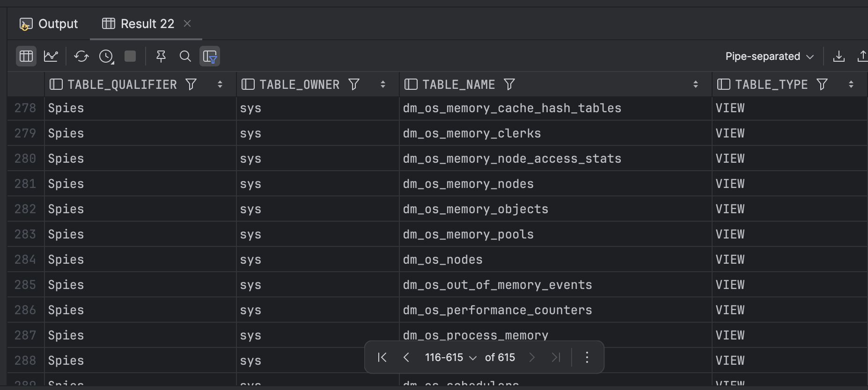Reload the query results
The width and height of the screenshot is (868, 390).
click(81, 57)
